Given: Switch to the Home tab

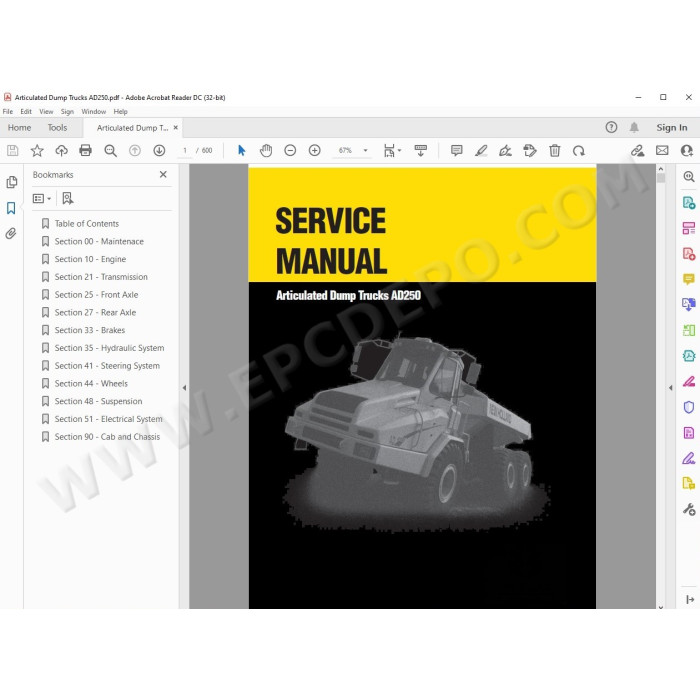Looking at the screenshot, I should coord(19,128).
